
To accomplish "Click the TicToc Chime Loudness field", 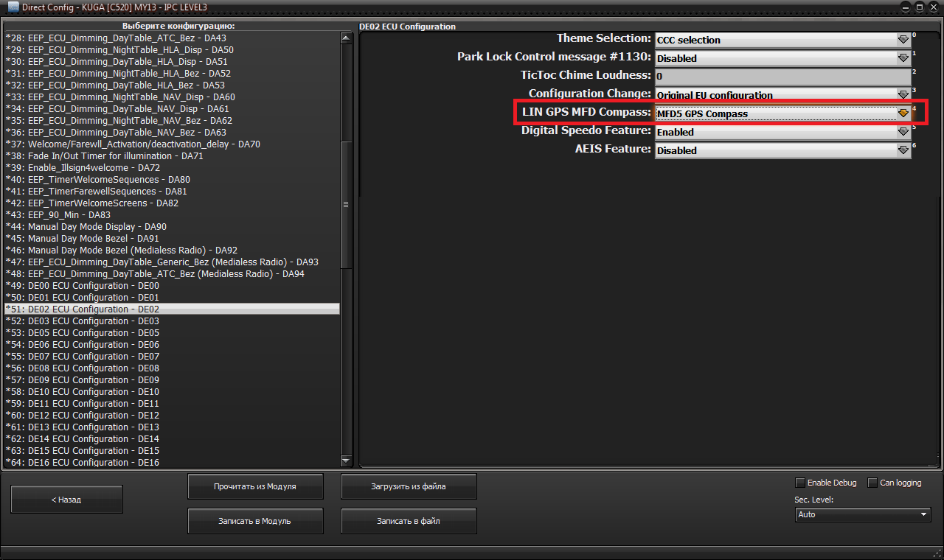I will point(782,76).
